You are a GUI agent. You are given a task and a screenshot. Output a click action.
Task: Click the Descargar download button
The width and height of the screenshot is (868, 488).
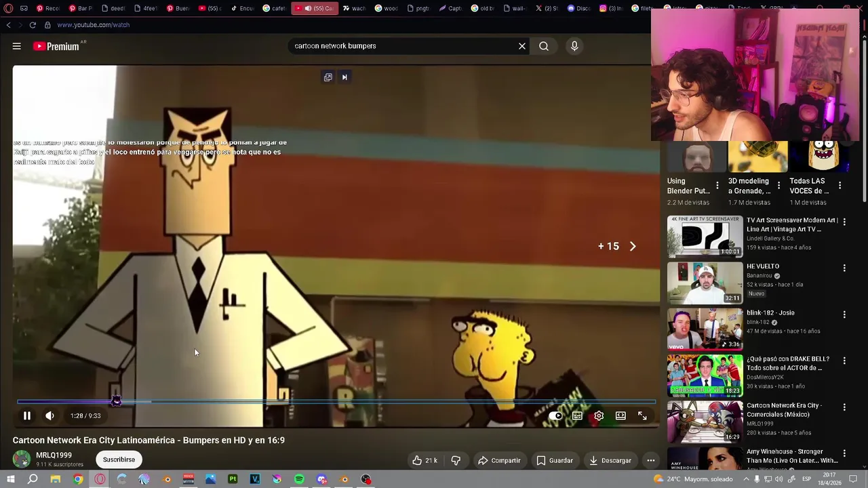point(610,460)
